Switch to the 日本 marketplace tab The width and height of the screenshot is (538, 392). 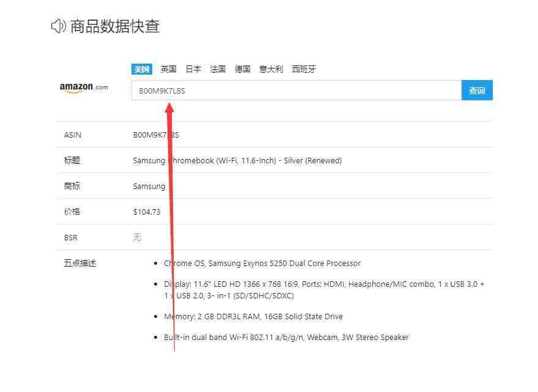193,69
